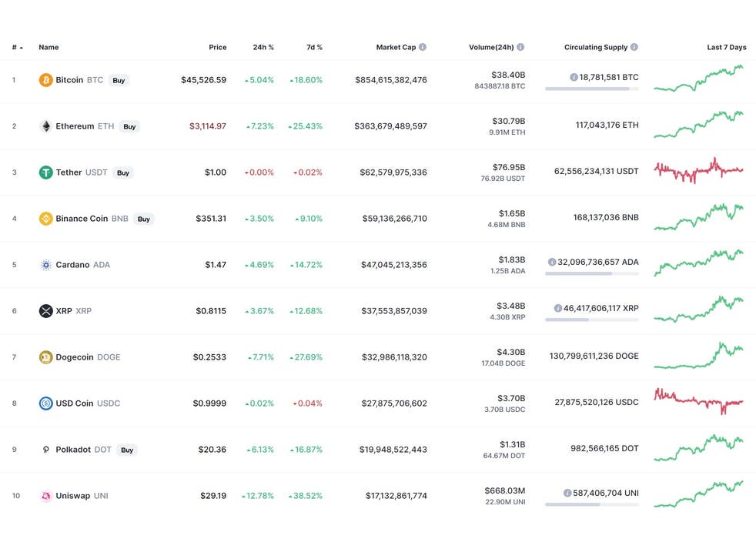Click the Buy button next to Bitcoin
The image size is (756, 559).
(x=119, y=81)
